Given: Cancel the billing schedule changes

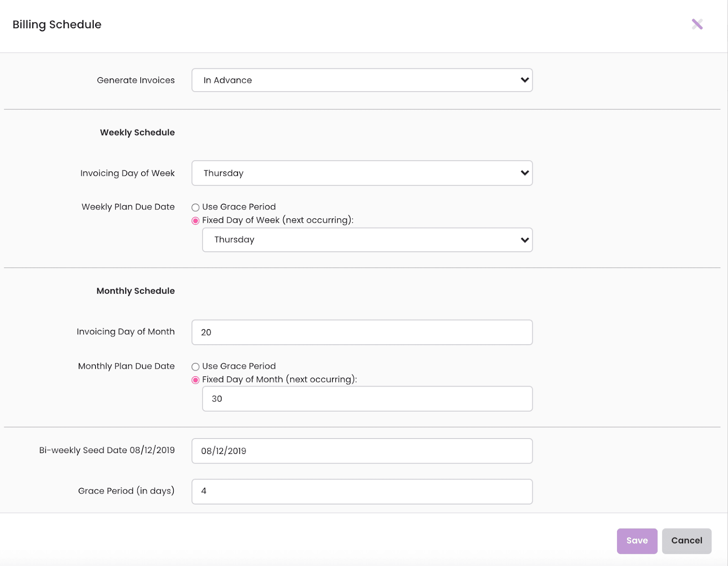Looking at the screenshot, I should (686, 541).
